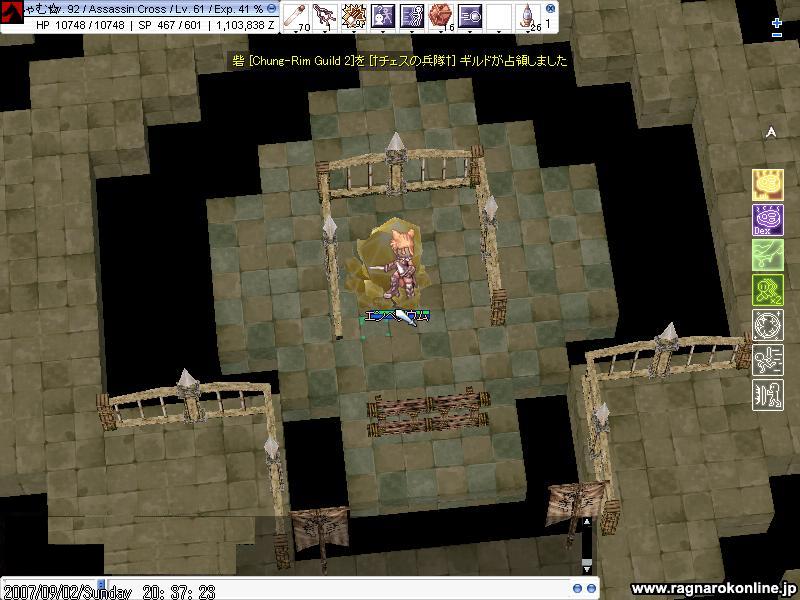
Task: Zoom out the minimap with minus button
Action: pyautogui.click(x=777, y=35)
